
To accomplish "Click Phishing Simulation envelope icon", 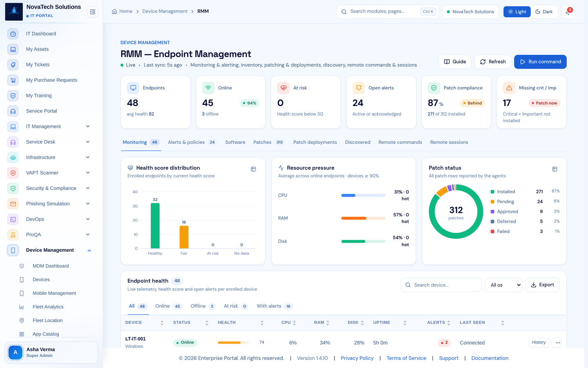I will 13,204.
